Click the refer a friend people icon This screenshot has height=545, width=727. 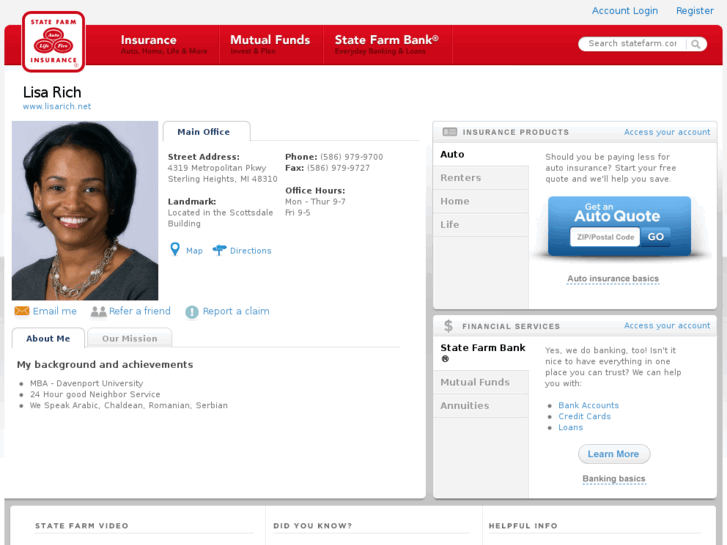pyautogui.click(x=98, y=311)
